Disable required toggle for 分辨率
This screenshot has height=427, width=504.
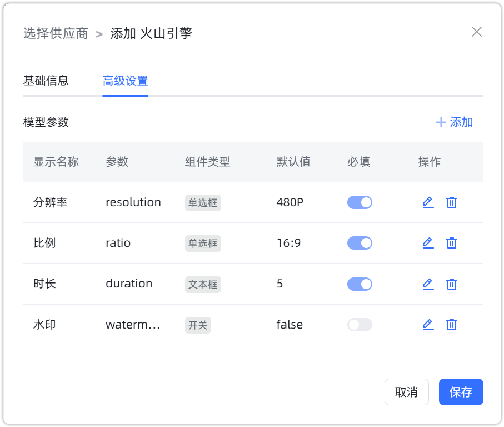(360, 202)
